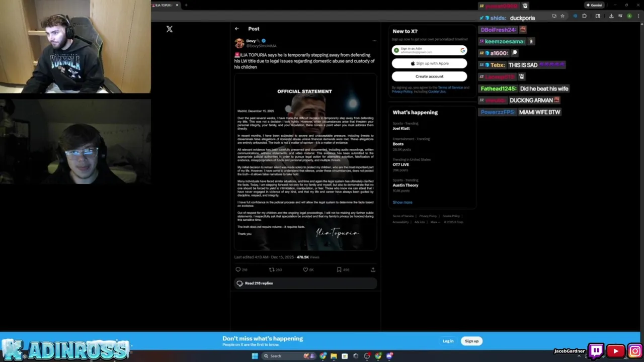Sign in with Google account
Image resolution: width=644 pixels, height=362 pixels.
click(x=429, y=50)
